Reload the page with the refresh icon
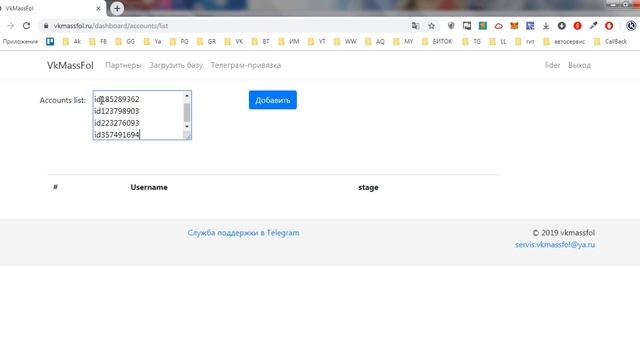 tap(27, 26)
